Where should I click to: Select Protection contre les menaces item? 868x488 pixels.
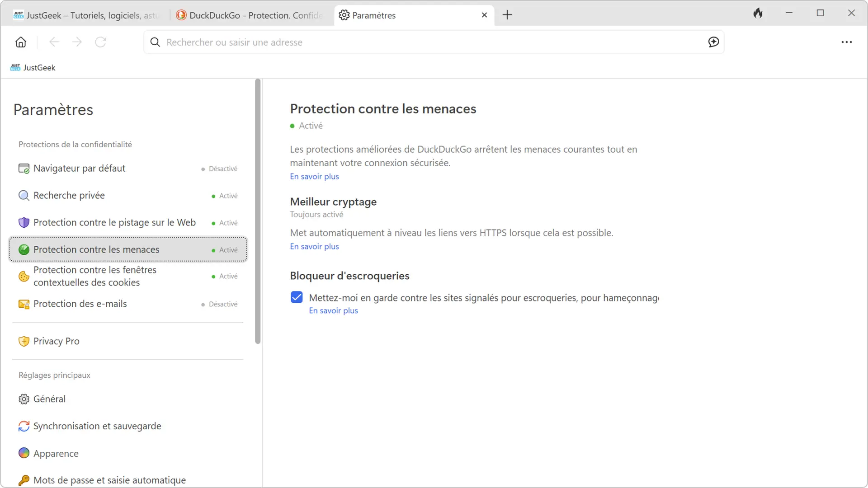point(128,249)
